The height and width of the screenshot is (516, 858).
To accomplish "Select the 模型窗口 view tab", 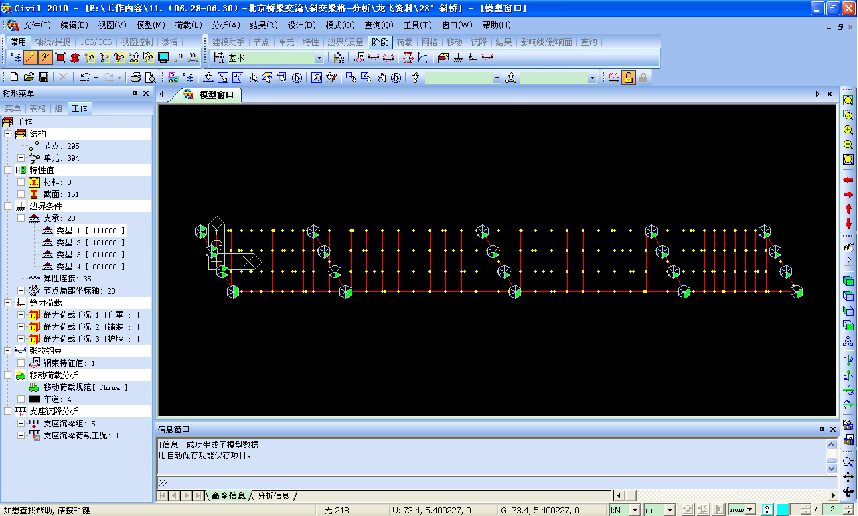I will point(216,95).
